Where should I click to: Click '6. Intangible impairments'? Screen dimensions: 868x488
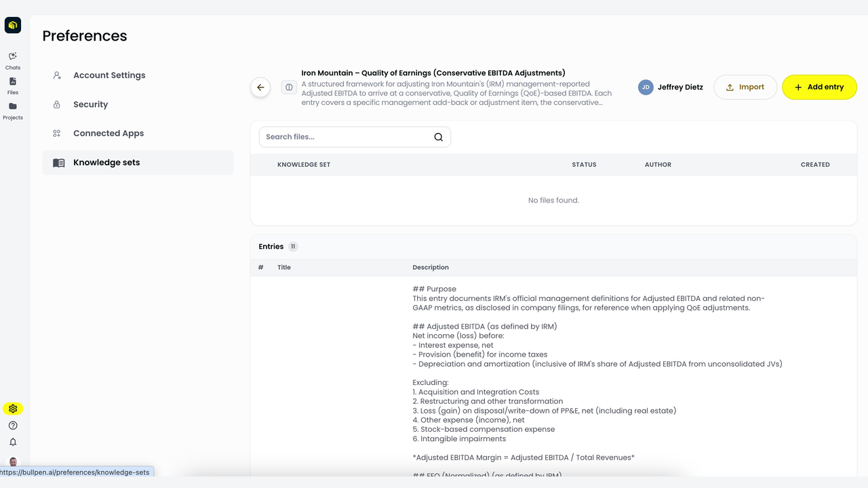459,439
